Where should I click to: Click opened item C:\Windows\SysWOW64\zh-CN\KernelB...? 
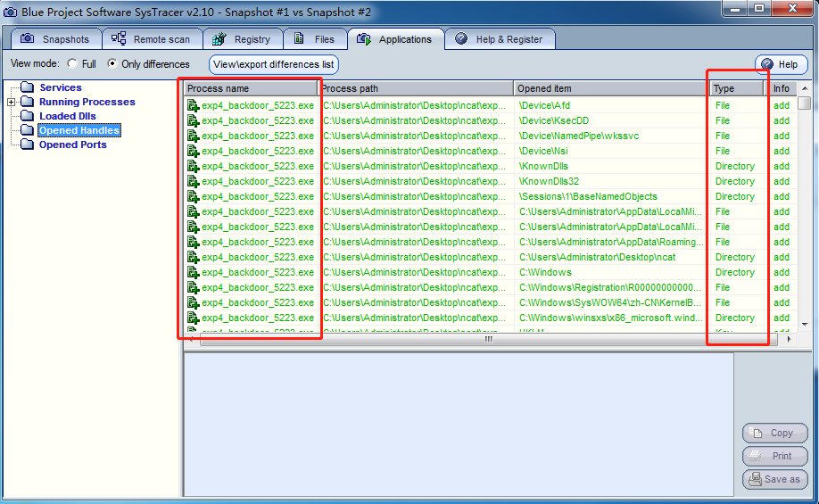pos(610,302)
